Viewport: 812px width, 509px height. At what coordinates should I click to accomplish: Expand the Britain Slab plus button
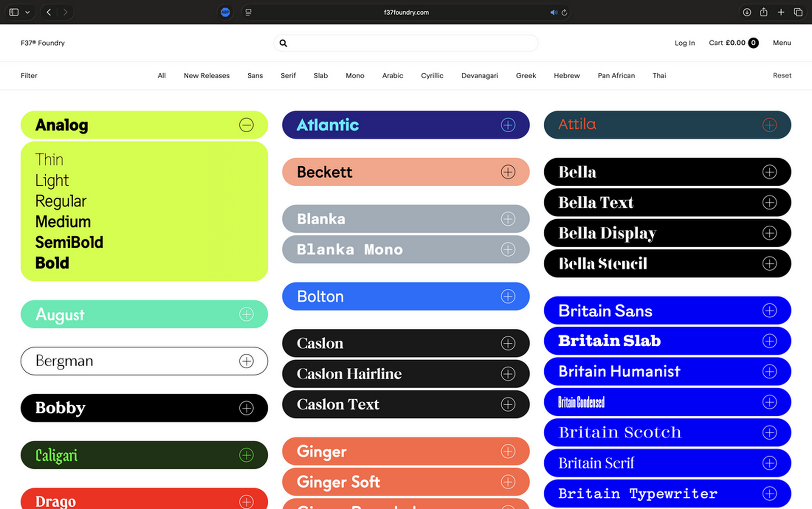[769, 341]
